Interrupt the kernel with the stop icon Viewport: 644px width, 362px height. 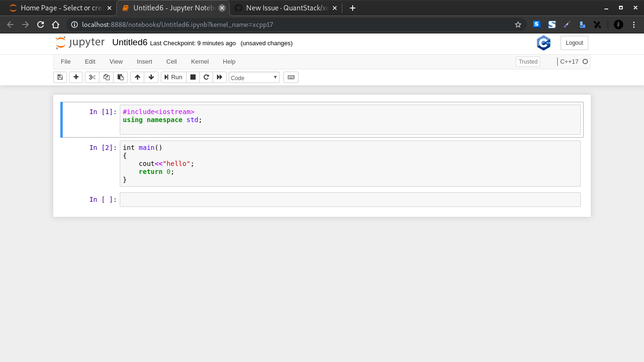tap(193, 77)
